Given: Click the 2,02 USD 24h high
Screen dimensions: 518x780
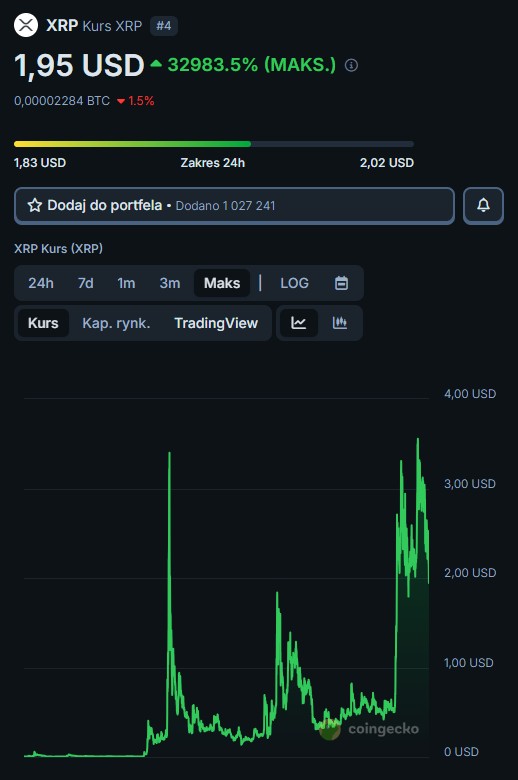Looking at the screenshot, I should [387, 163].
